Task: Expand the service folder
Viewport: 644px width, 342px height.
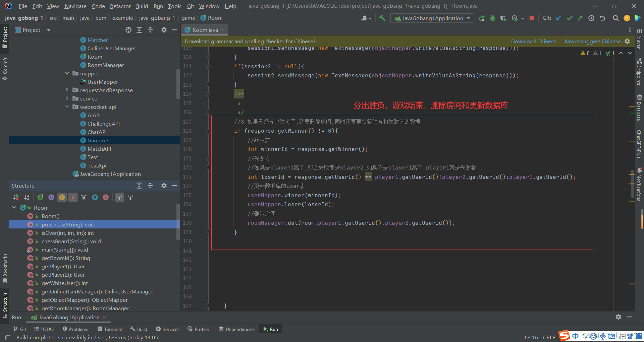Action: (67, 98)
